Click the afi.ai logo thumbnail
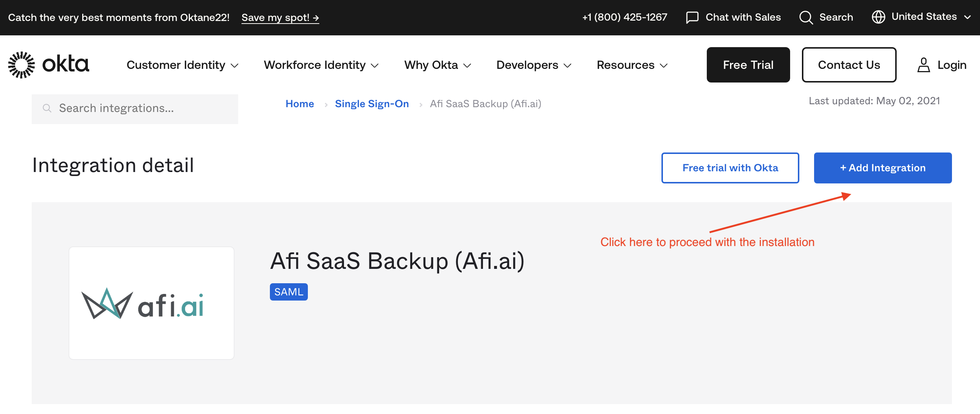 [151, 303]
